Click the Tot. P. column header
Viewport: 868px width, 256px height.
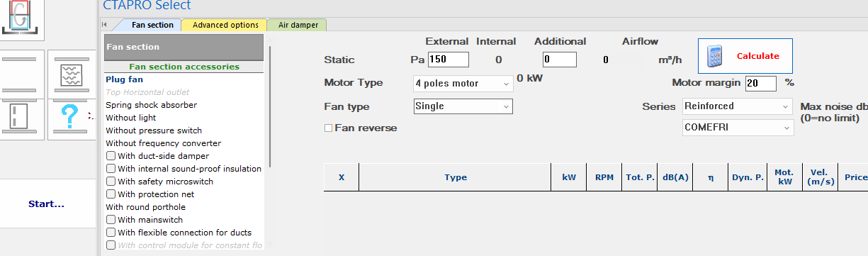(x=640, y=177)
